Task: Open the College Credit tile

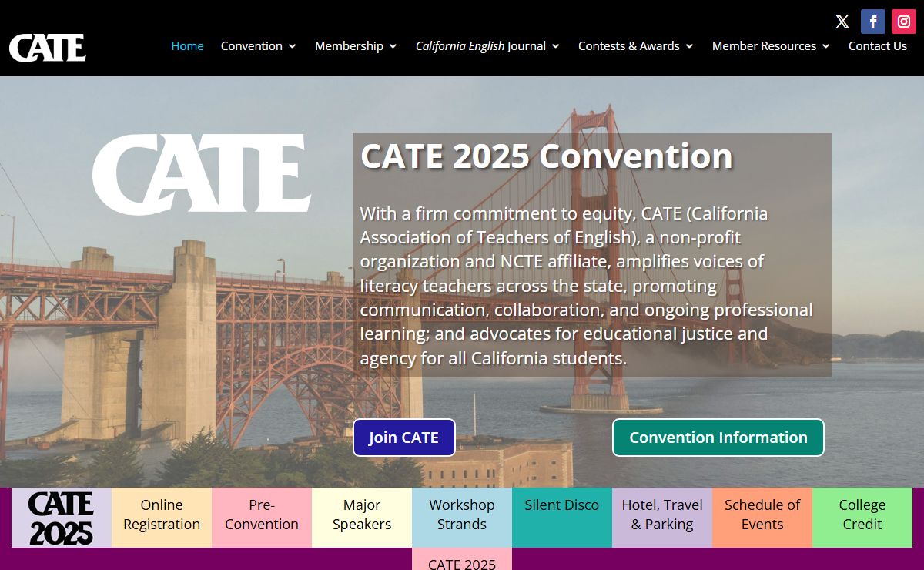Action: [862, 518]
